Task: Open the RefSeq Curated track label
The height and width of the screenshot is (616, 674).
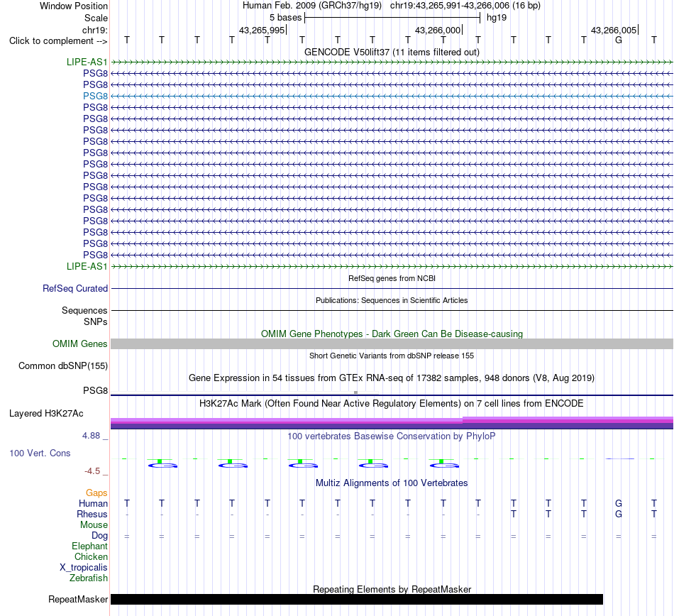Action: click(x=74, y=288)
